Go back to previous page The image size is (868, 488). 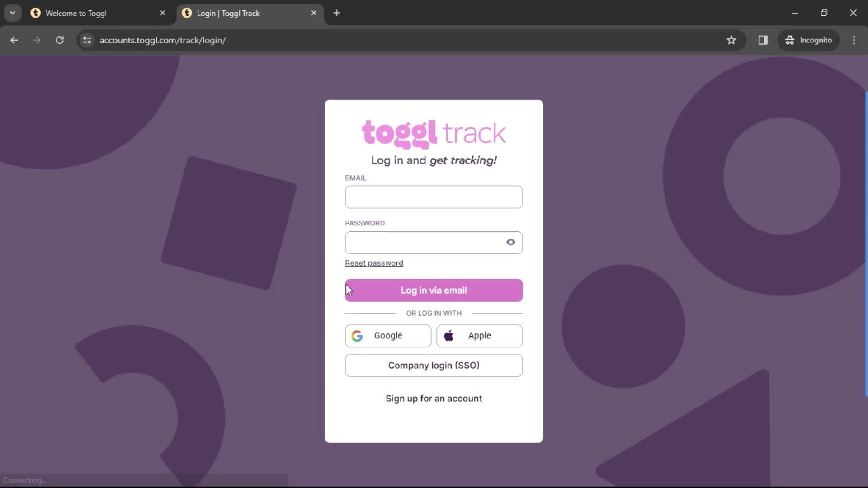14,40
